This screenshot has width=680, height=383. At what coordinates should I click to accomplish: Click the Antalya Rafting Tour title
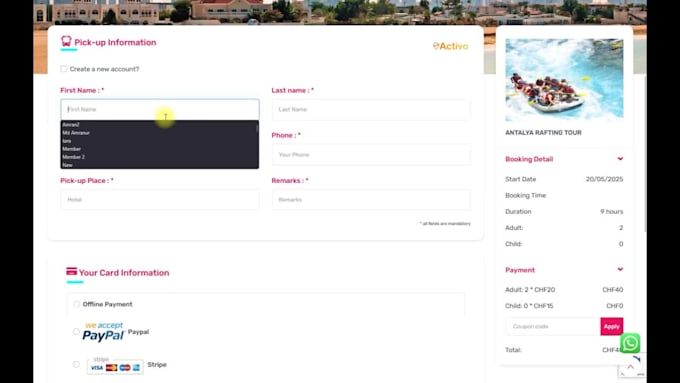(543, 133)
